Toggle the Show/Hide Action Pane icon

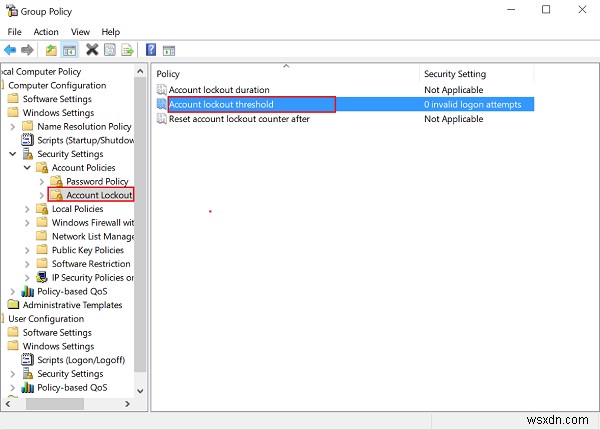(x=169, y=50)
